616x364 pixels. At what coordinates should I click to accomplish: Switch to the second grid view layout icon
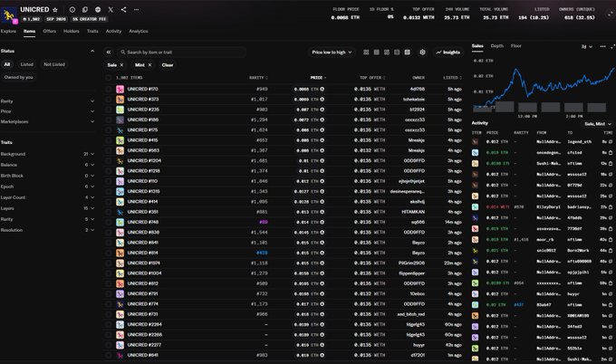pyautogui.click(x=376, y=53)
